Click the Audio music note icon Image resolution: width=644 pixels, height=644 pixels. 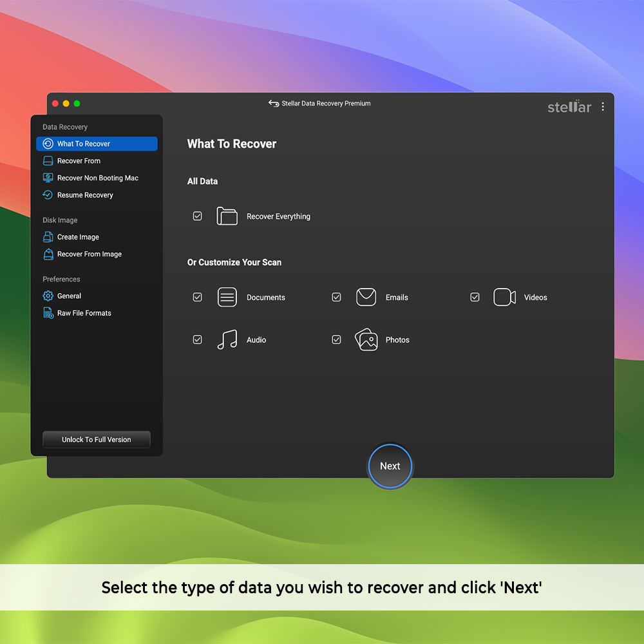point(227,339)
